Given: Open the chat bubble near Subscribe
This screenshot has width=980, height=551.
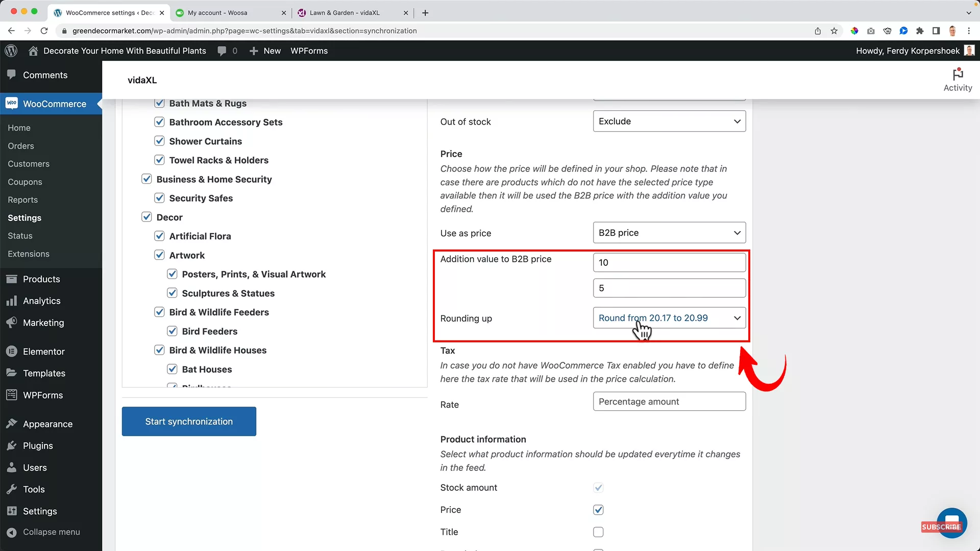Looking at the screenshot, I should point(951,522).
